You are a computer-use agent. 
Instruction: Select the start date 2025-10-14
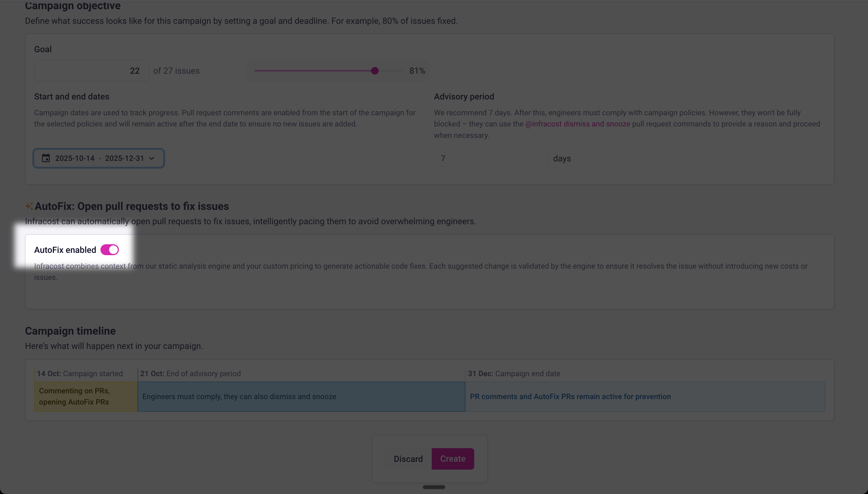pyautogui.click(x=75, y=159)
